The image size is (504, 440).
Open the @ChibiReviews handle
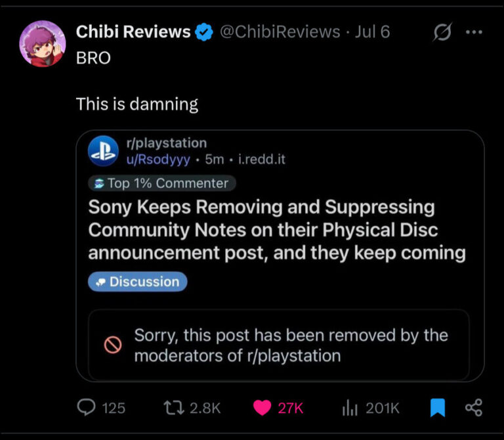pos(280,32)
